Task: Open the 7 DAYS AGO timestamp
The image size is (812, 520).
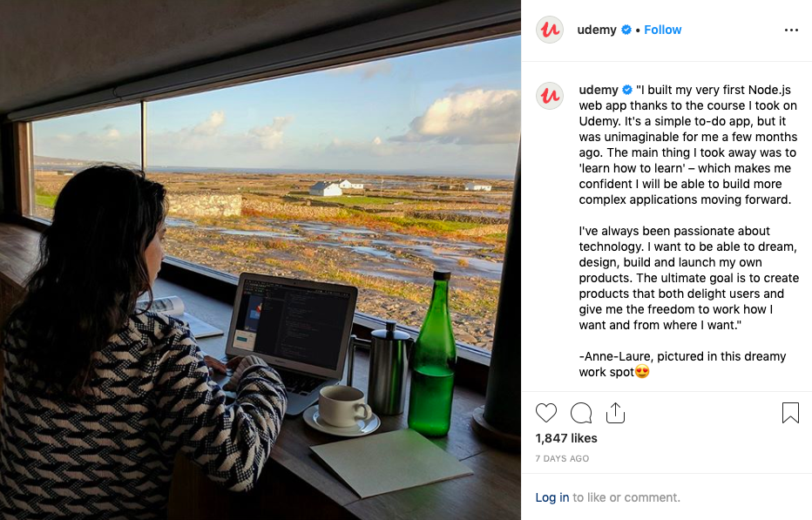Action: click(x=562, y=458)
